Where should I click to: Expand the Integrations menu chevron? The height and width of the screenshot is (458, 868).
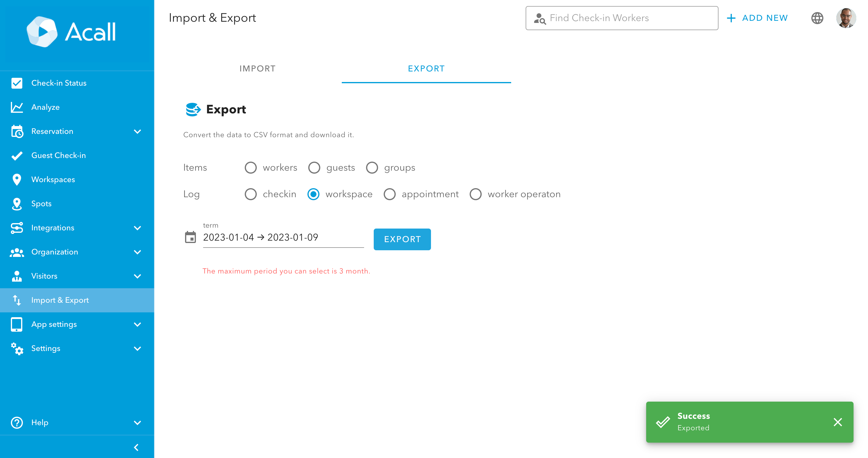(137, 228)
